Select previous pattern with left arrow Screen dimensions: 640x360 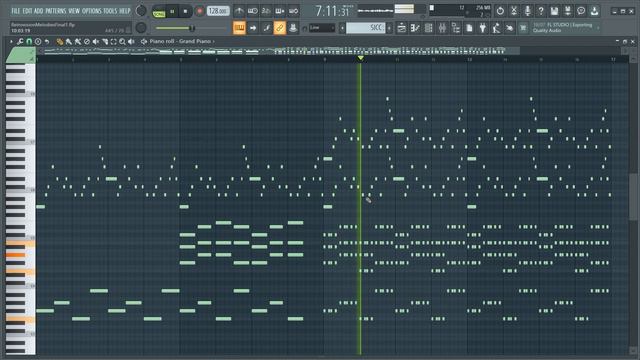(x=342, y=28)
